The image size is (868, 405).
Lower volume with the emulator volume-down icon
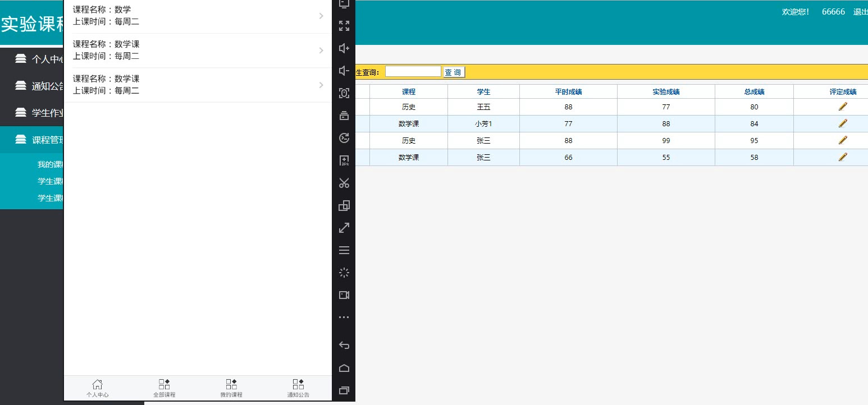click(x=344, y=71)
